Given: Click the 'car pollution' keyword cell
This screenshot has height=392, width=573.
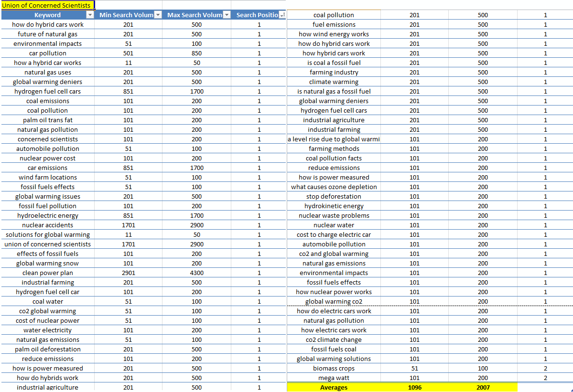Looking at the screenshot, I should [x=47, y=53].
